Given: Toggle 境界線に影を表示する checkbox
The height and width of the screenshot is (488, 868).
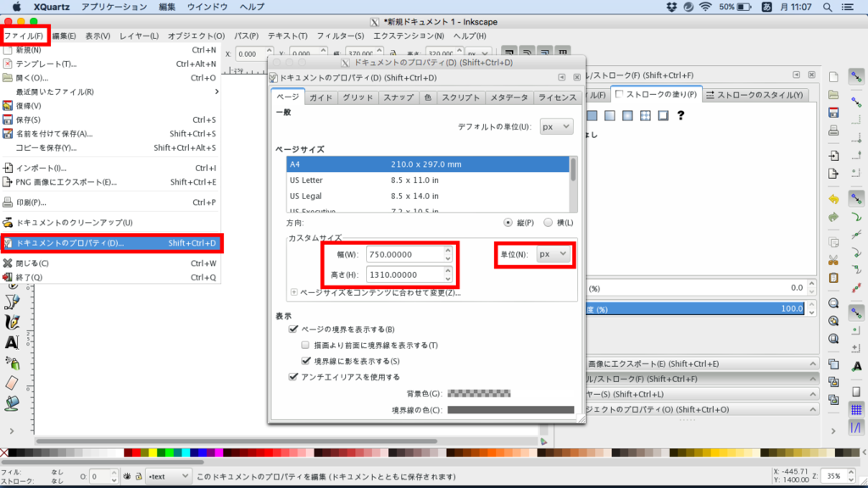Looking at the screenshot, I should coord(305,361).
